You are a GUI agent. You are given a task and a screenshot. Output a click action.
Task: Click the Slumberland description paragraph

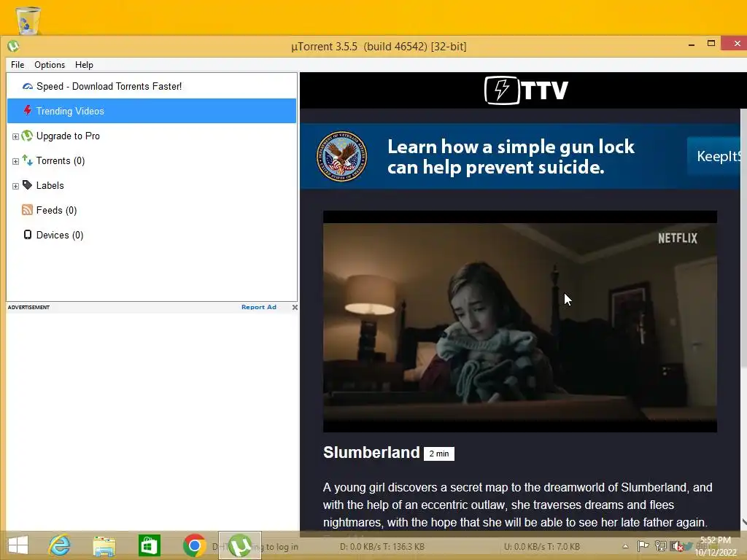517,505
